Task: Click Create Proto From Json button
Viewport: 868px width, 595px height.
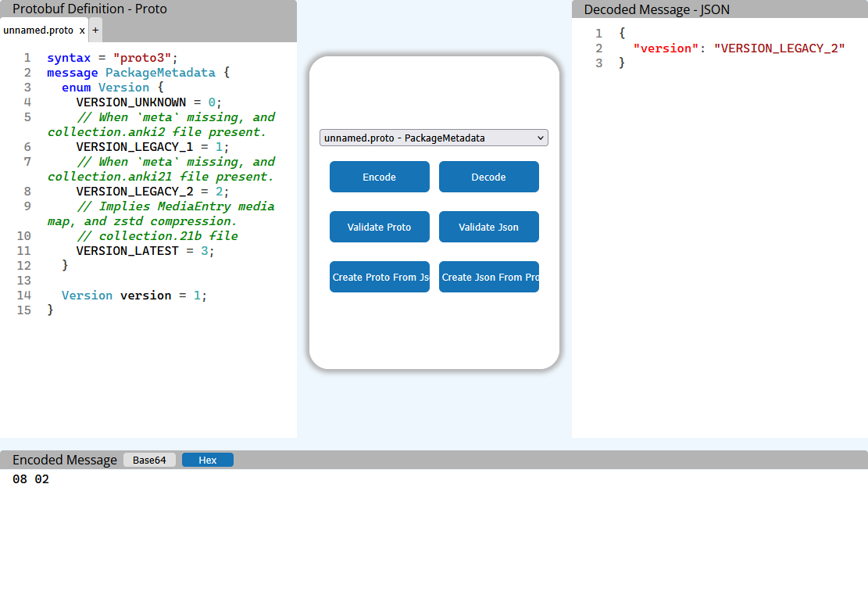Action: [x=379, y=277]
